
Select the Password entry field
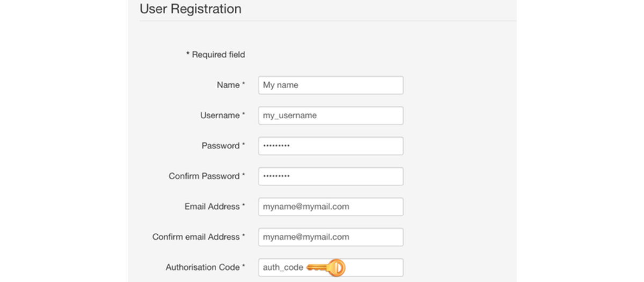tap(331, 146)
